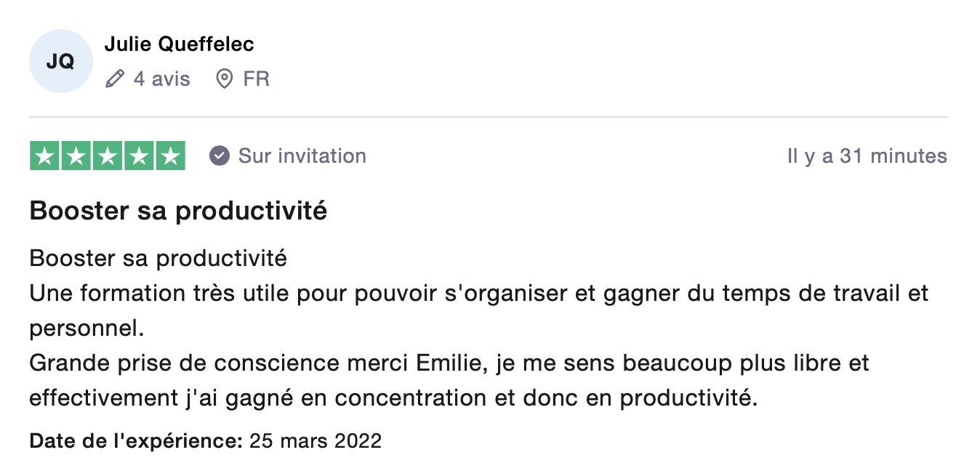Click the verified checkmark badge icon
This screenshot has height=471, width=980.
220,156
